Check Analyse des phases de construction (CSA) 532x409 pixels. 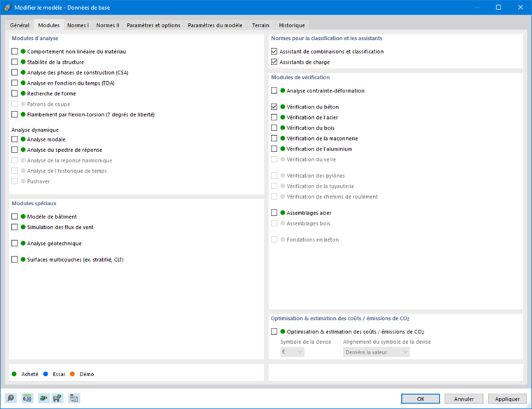(x=15, y=73)
